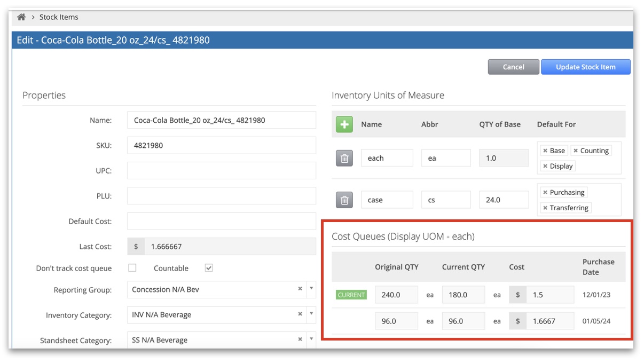The width and height of the screenshot is (644, 364).
Task: Remove the Transferring tag from Default For
Action: [x=545, y=208]
